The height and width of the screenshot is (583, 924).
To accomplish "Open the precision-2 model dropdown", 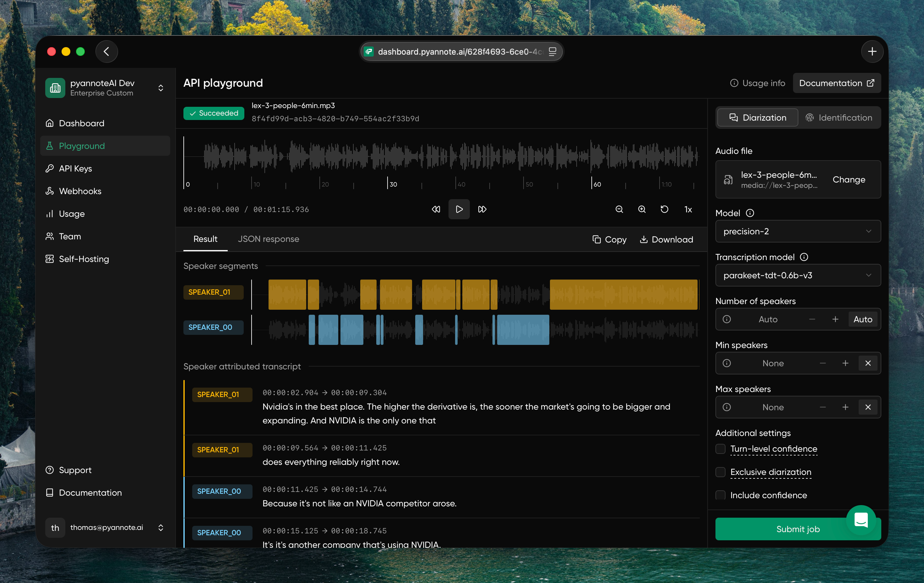I will pyautogui.click(x=798, y=232).
